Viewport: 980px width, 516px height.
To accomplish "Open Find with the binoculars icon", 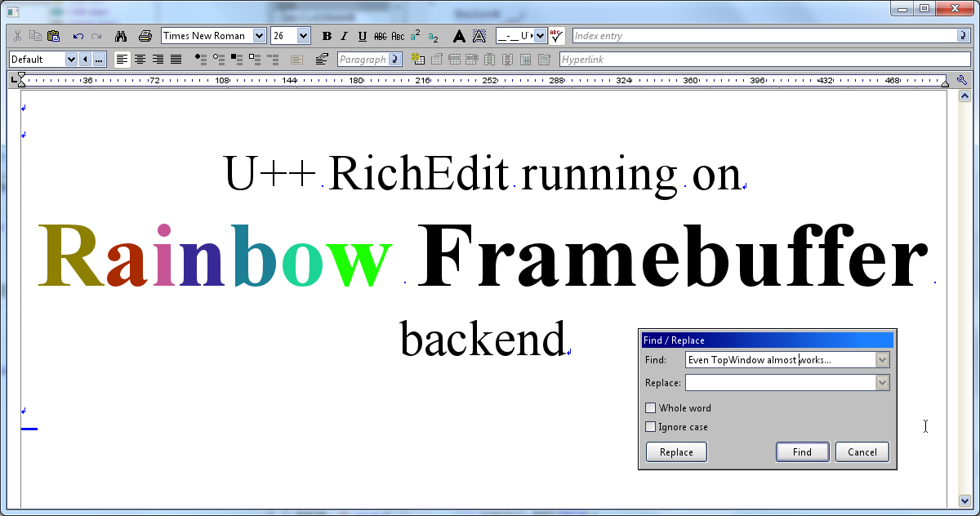I will (121, 36).
